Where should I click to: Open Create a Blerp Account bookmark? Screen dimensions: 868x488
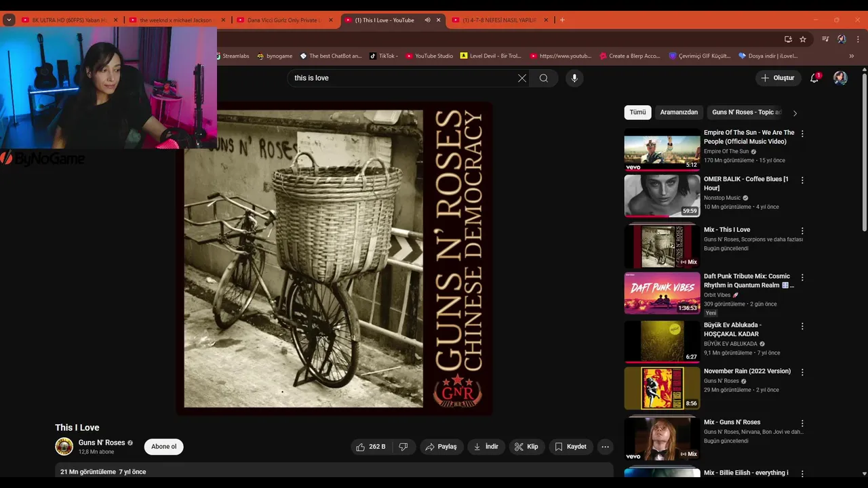(629, 56)
